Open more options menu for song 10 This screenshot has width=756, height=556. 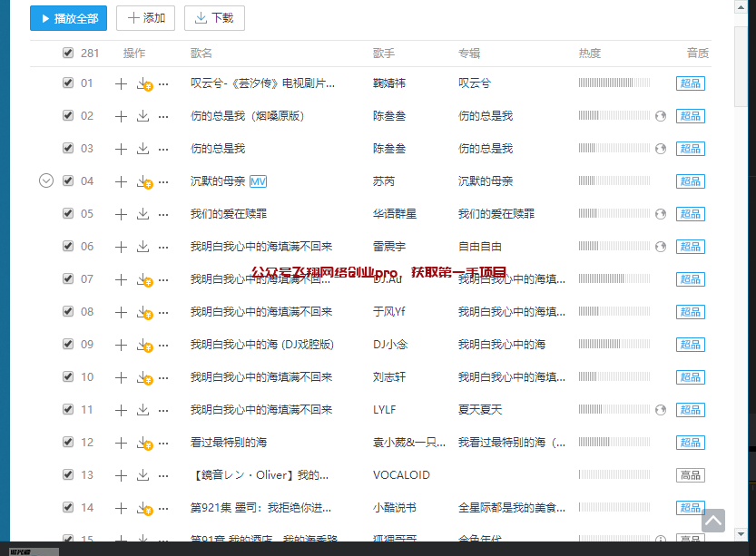[163, 377]
